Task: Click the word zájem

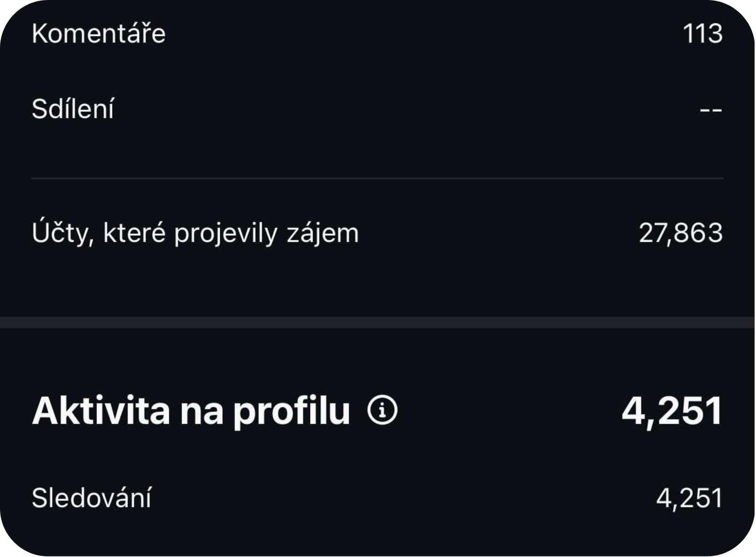Action: (x=323, y=232)
